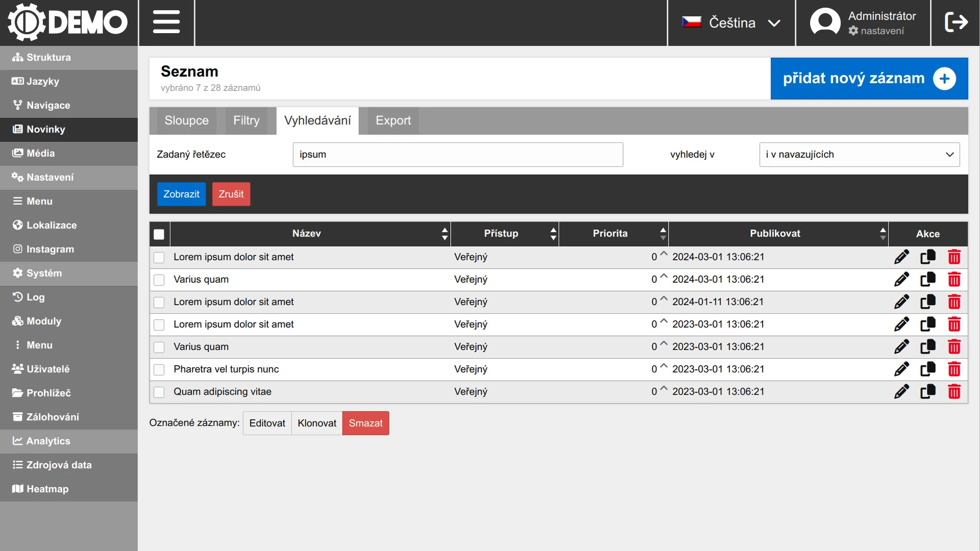This screenshot has width=980, height=551.
Task: Delete the Quam adipiscing vitae record
Action: pos(954,392)
